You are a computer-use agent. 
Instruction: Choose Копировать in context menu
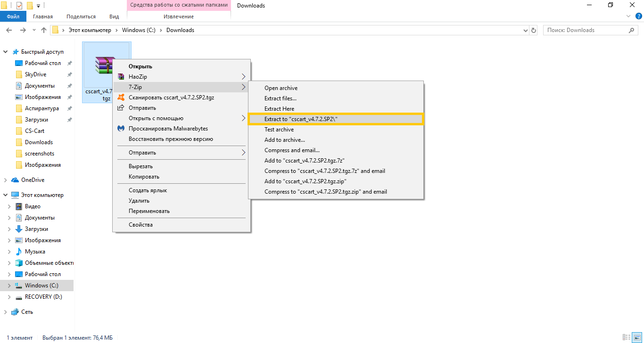(x=181, y=177)
